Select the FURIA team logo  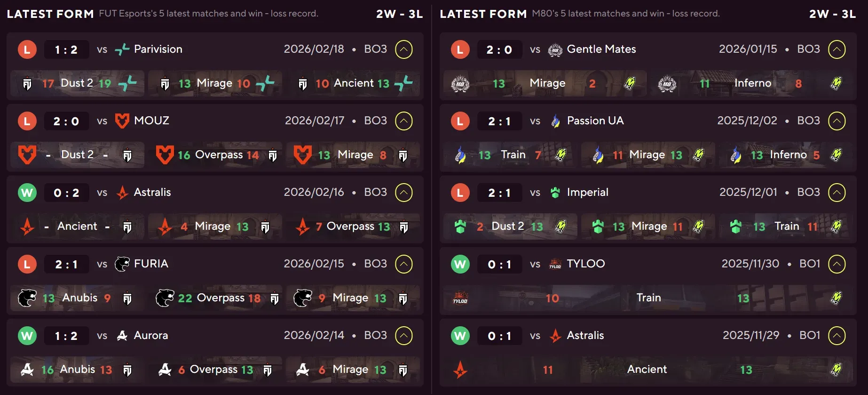click(x=123, y=264)
